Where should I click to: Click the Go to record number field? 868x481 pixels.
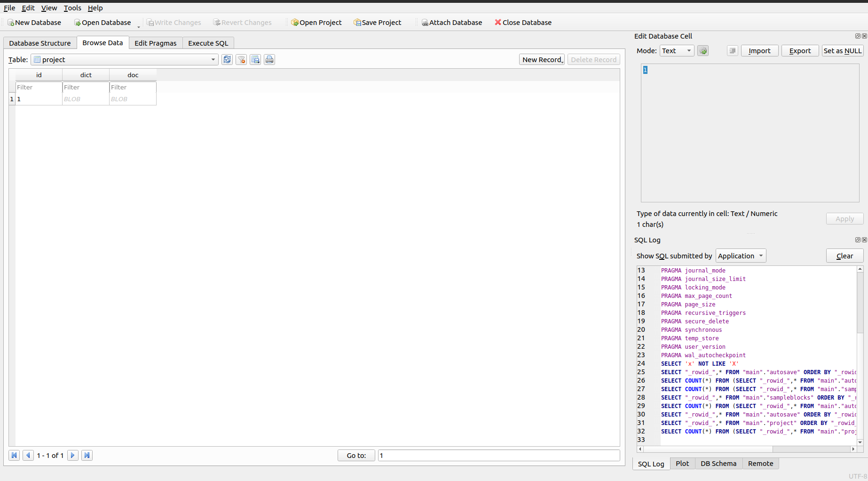click(499, 456)
